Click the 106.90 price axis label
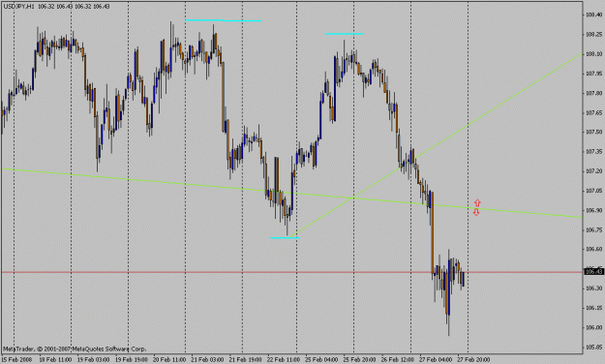This screenshot has width=605, height=364. [593, 210]
